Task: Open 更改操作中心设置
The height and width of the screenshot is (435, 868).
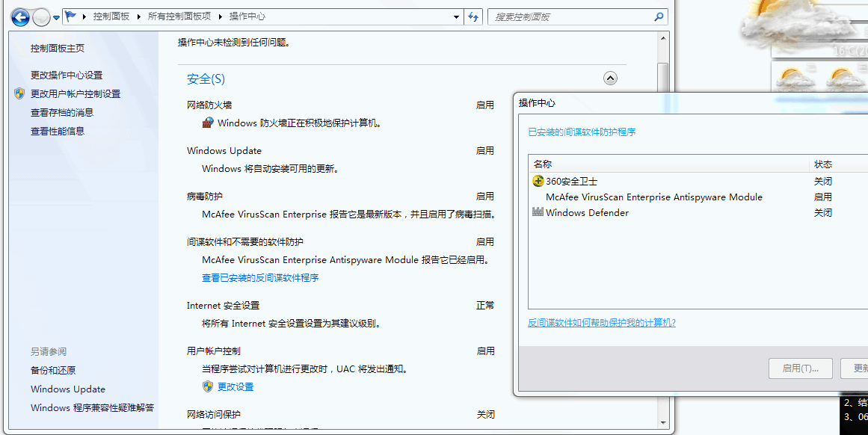Action: click(67, 75)
